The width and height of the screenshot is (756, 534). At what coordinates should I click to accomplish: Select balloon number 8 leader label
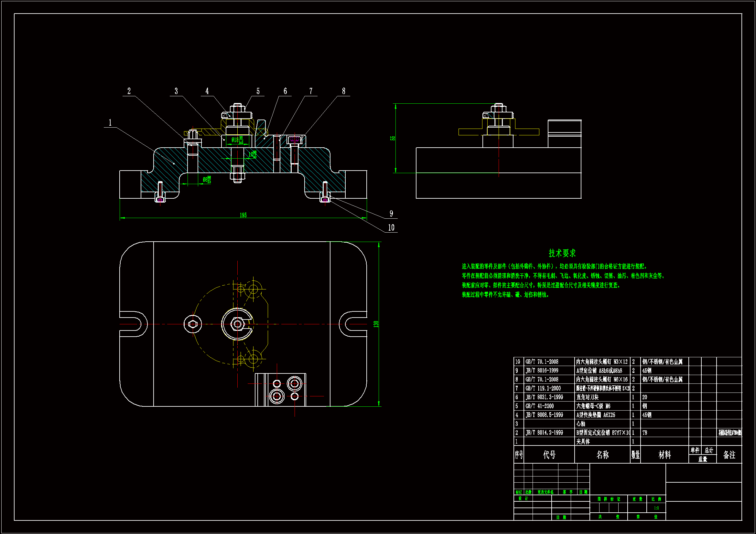point(343,91)
